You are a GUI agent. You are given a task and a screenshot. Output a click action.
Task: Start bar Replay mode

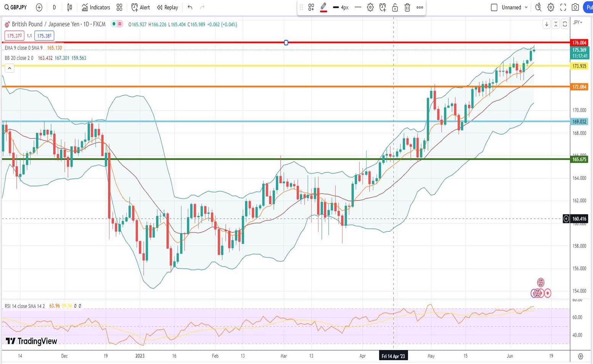pos(167,7)
